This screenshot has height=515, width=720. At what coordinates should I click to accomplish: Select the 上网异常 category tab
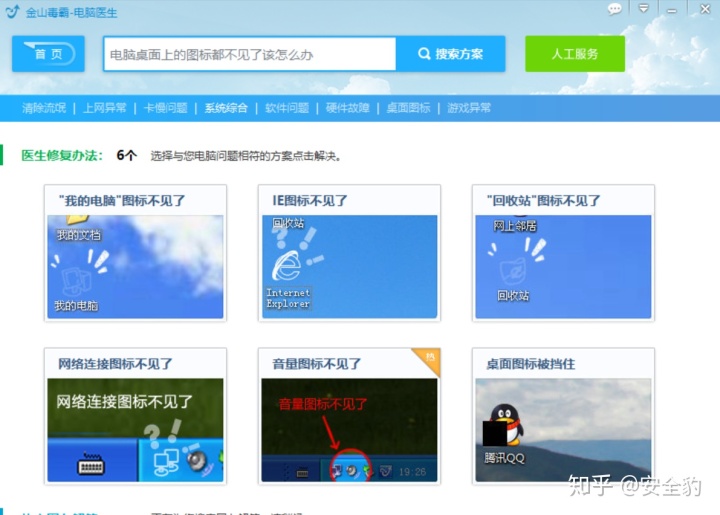point(105,108)
